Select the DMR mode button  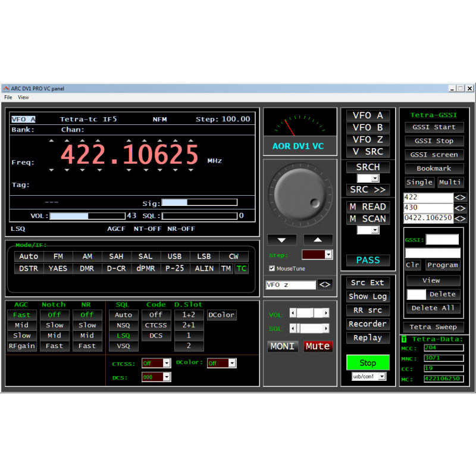pyautogui.click(x=87, y=268)
